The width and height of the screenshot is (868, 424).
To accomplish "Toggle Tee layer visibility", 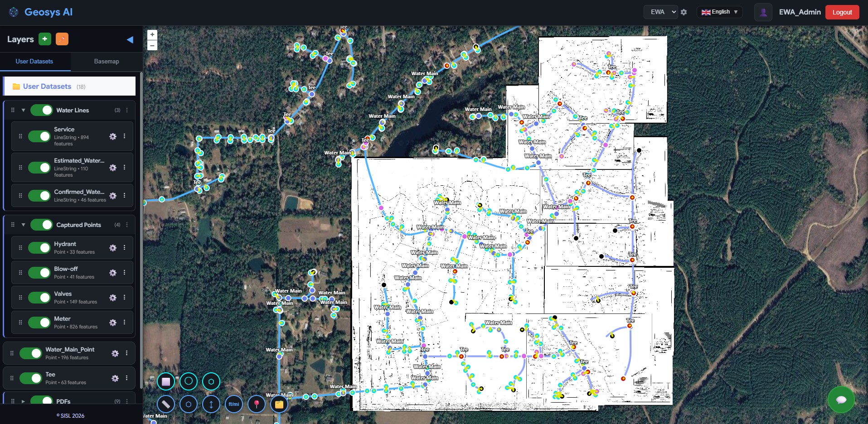I will (x=31, y=378).
